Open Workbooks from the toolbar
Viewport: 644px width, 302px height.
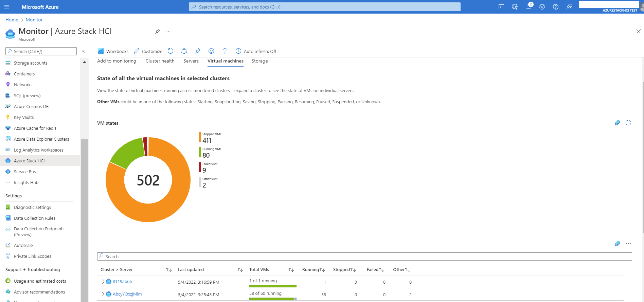coord(113,51)
